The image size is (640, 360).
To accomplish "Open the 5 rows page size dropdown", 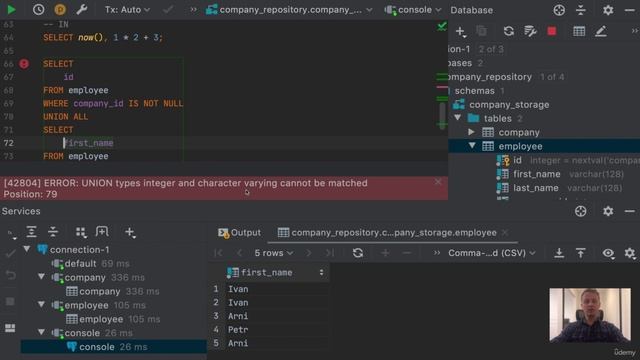I will click(x=274, y=253).
